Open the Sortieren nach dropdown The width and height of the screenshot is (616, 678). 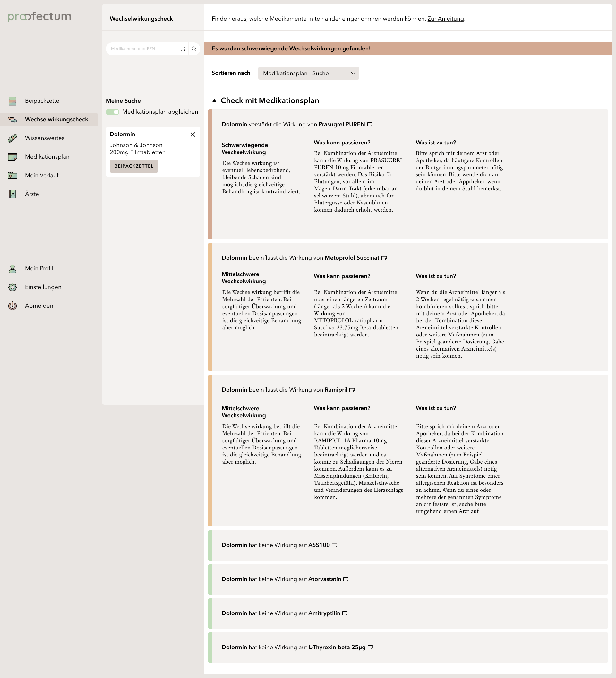308,73
